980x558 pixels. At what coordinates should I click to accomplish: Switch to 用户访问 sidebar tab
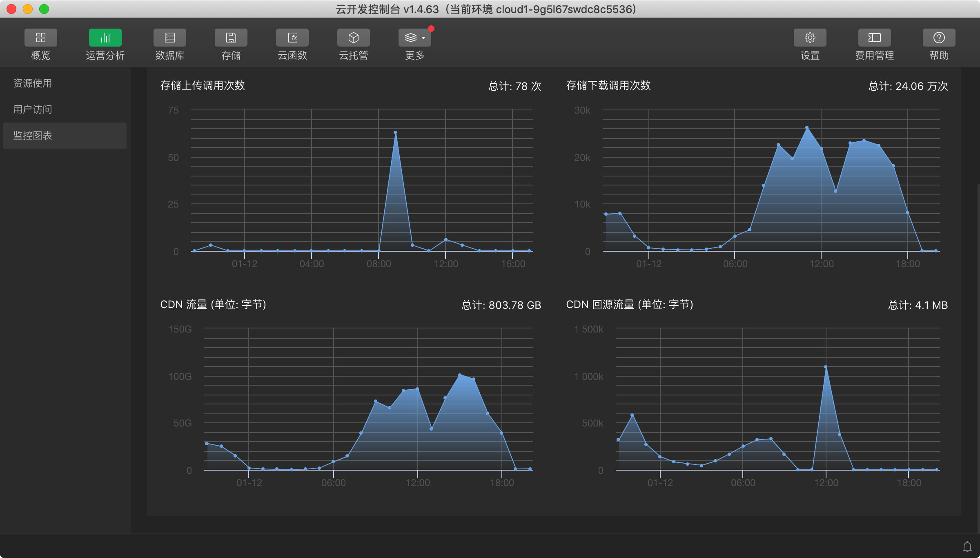(33, 109)
